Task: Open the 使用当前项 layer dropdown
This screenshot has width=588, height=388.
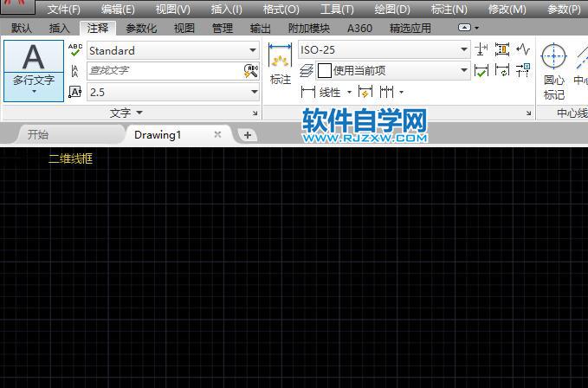Action: click(x=464, y=70)
